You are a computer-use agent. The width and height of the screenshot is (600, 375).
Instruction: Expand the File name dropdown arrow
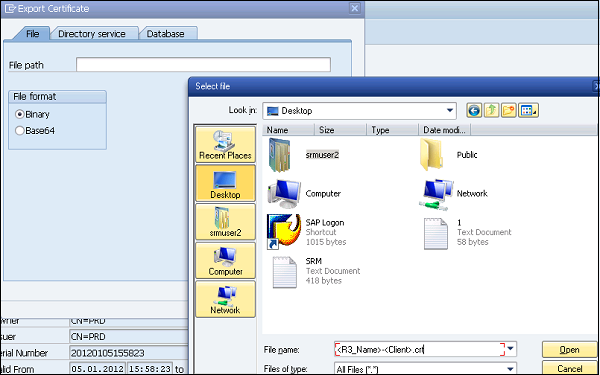(x=511, y=349)
